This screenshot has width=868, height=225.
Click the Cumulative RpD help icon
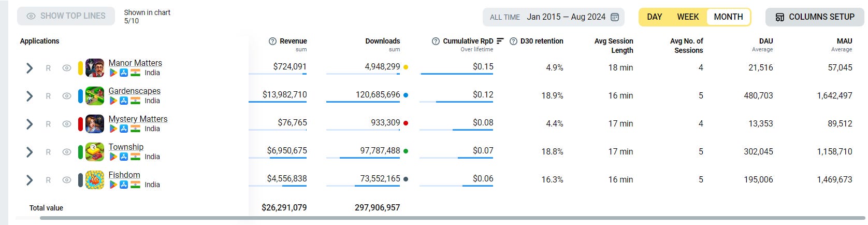click(436, 41)
